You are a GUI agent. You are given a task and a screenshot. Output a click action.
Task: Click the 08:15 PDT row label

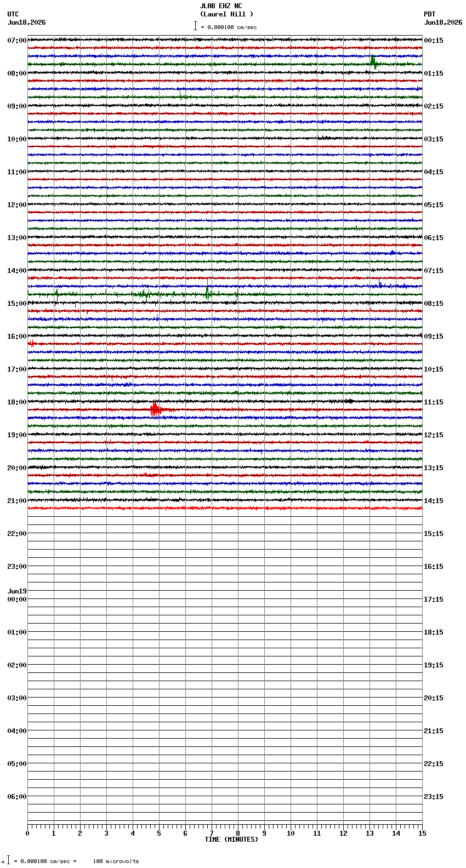tap(434, 304)
